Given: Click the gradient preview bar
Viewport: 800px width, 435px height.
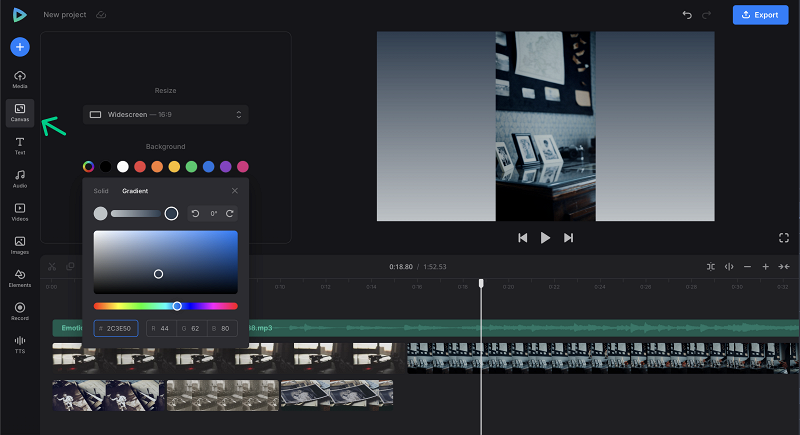Looking at the screenshot, I should pos(136,214).
